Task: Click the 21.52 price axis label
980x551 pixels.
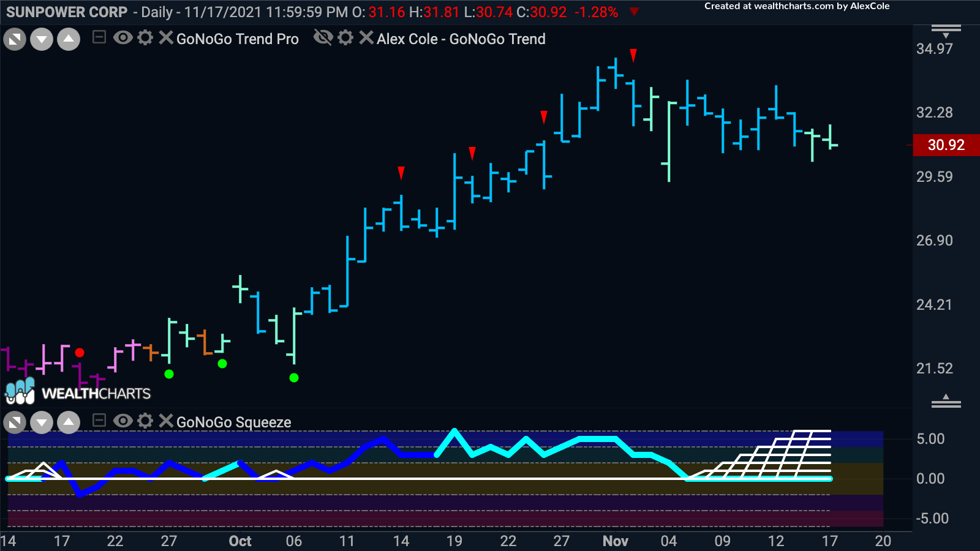Action: [935, 369]
